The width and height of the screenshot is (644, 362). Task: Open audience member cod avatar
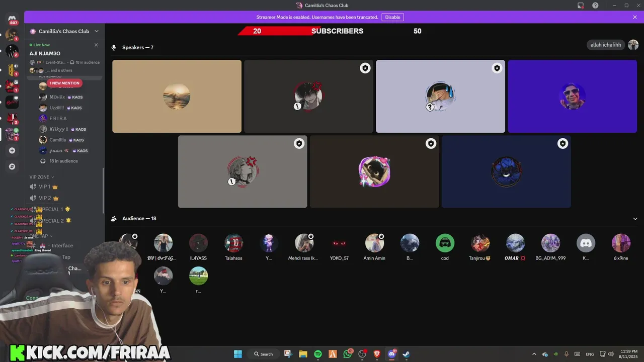point(445,243)
